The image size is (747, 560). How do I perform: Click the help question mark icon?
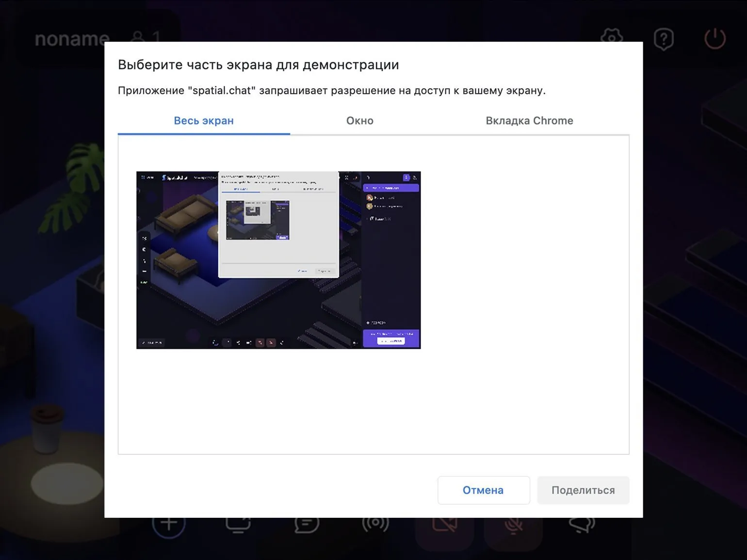click(663, 39)
